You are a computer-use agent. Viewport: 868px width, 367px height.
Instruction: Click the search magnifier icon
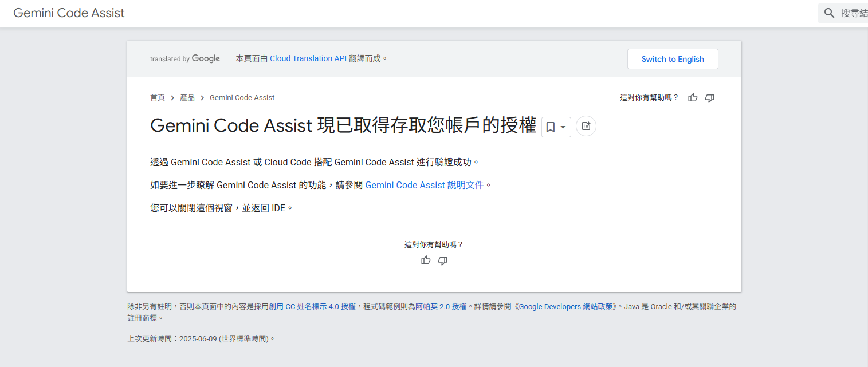(x=829, y=13)
